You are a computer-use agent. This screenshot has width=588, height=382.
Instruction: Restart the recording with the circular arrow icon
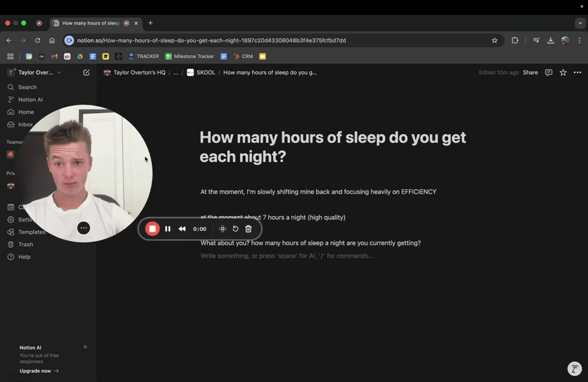[x=235, y=228]
